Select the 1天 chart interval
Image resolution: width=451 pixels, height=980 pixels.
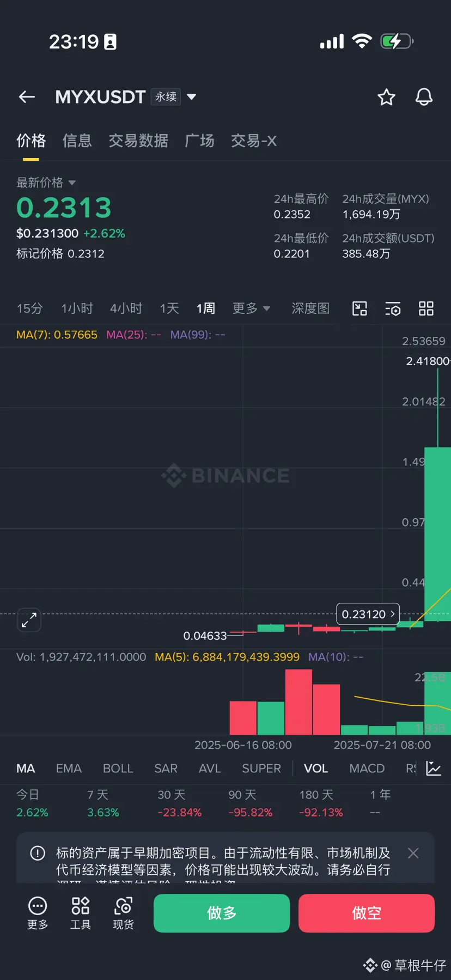[x=169, y=308]
